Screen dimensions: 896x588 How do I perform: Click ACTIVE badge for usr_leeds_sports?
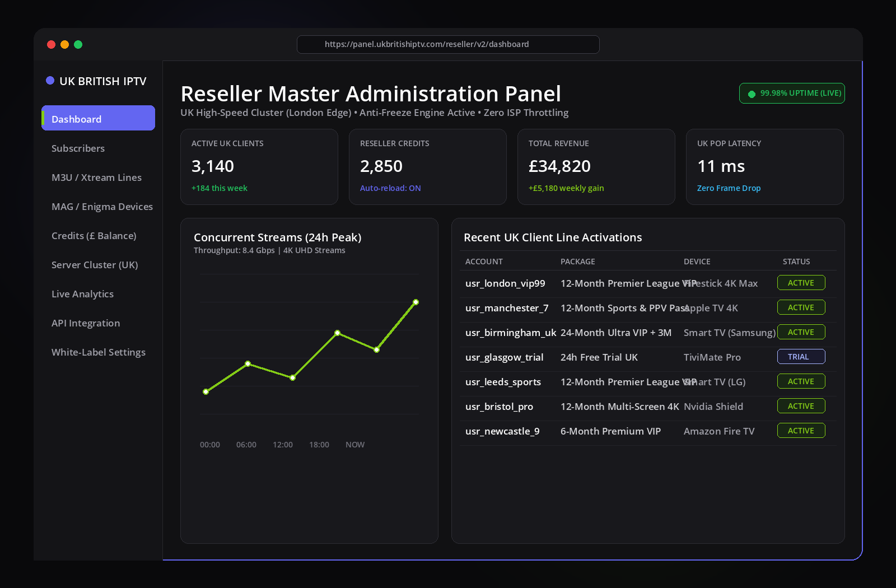pos(801,381)
